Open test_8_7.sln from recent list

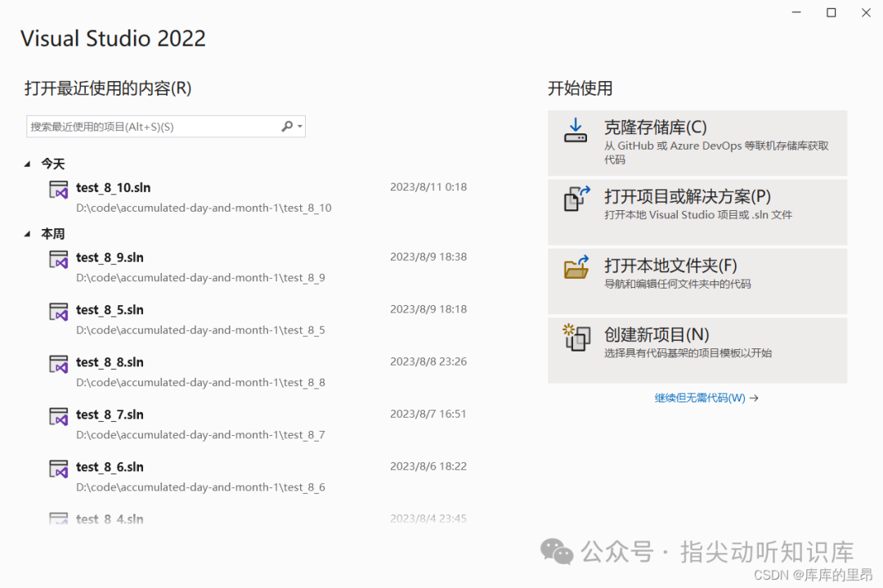pos(110,415)
